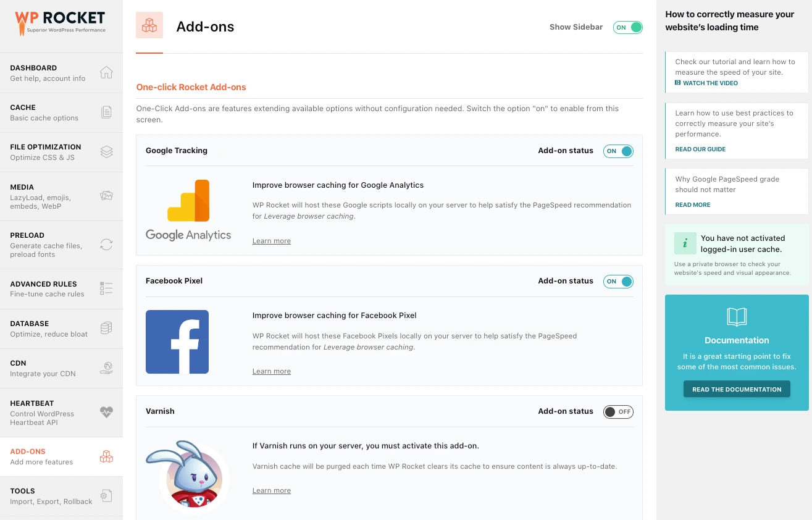The height and width of the screenshot is (520, 812).
Task: Open File Optimization layers icon
Action: [x=106, y=152]
